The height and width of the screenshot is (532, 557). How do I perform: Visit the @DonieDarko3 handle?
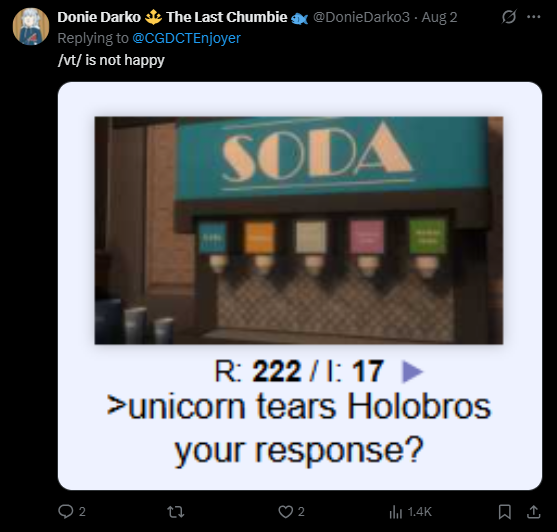[x=361, y=17]
